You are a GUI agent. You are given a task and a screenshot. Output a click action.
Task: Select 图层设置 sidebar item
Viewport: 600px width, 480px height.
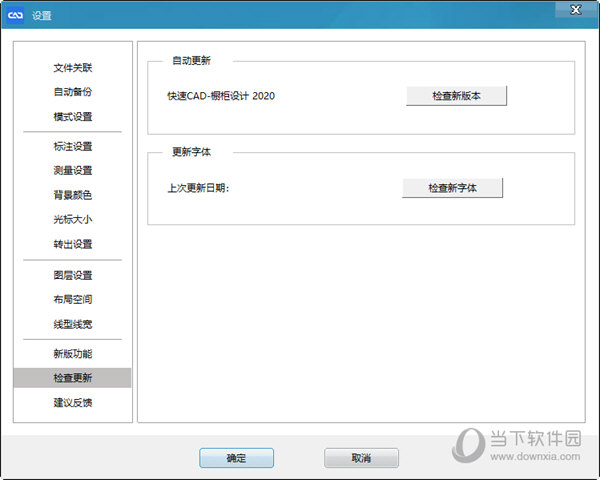coord(73,275)
